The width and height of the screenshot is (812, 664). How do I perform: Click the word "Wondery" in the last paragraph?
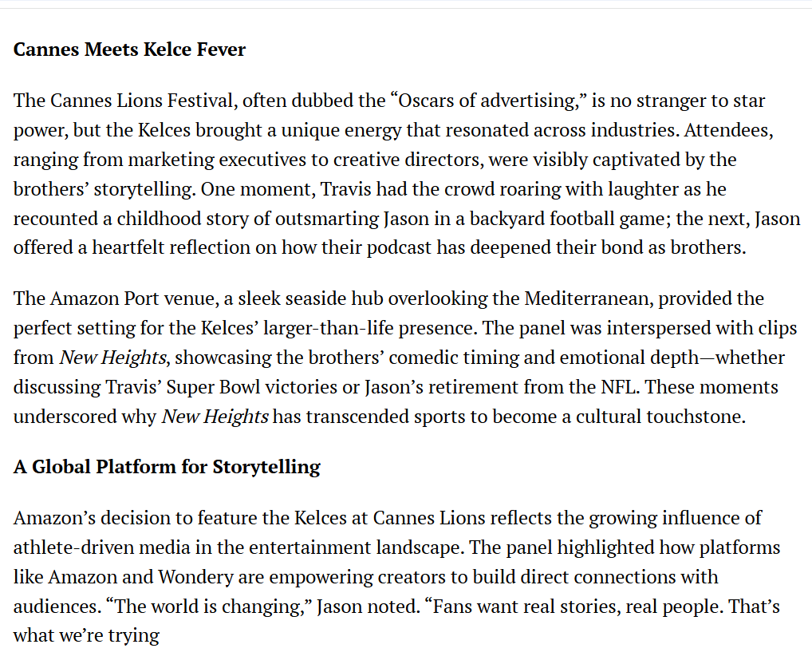tap(195, 578)
